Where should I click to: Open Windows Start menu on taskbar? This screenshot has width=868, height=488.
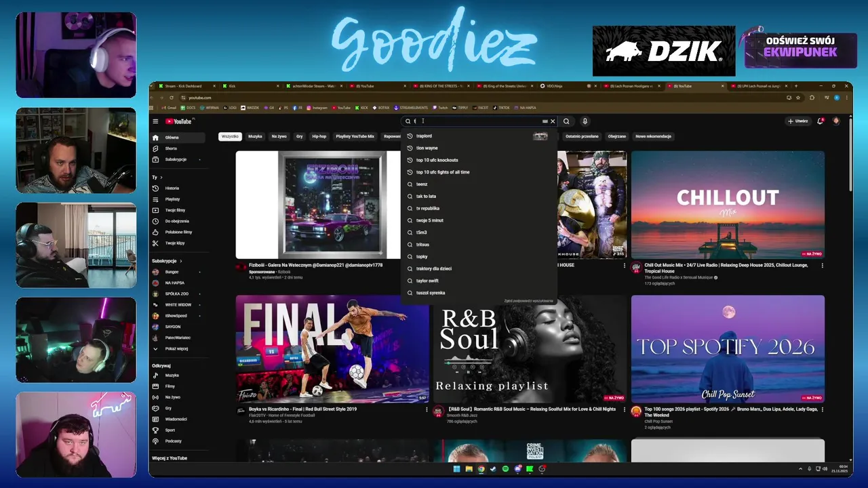(x=456, y=469)
